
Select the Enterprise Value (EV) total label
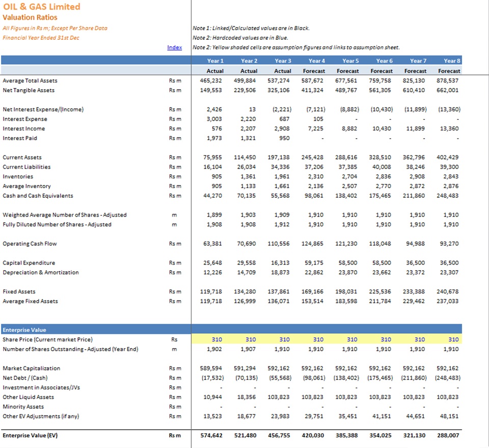[30, 436]
